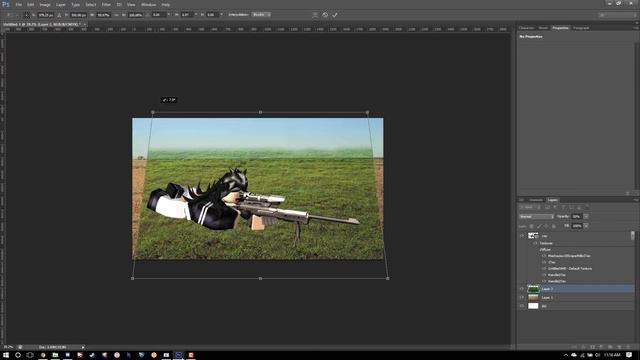This screenshot has width=640, height=360.
Task: Hide Layer 2 using its eye icon
Action: tap(522, 289)
